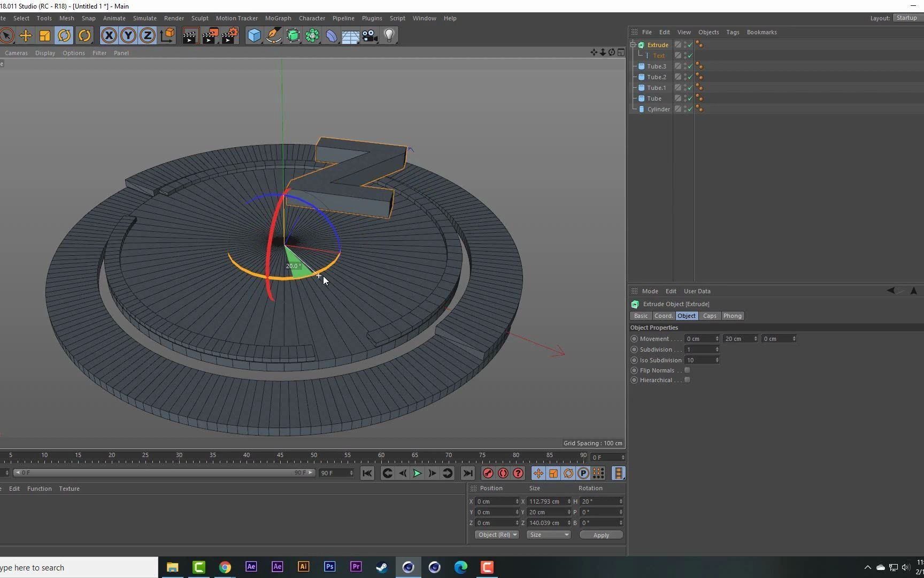
Task: Open the Object (Rel) dropdown
Action: tap(496, 535)
